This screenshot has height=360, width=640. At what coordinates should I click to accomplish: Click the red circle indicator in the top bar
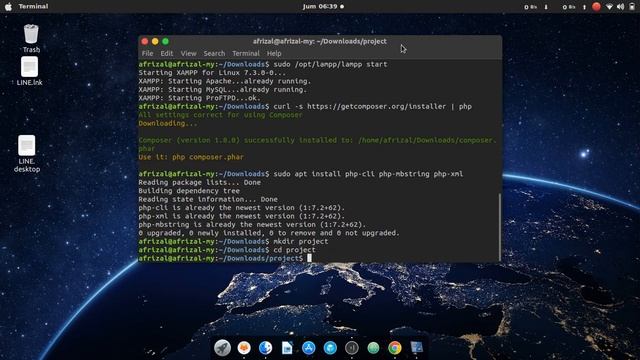tap(596, 7)
